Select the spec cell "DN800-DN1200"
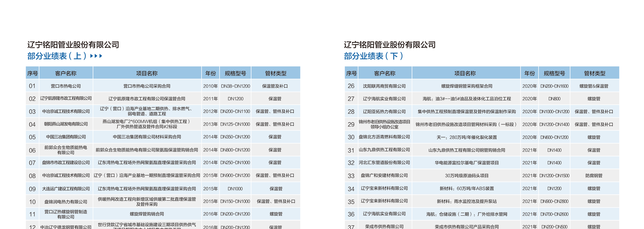The width and height of the screenshot is (644, 229). click(235, 150)
